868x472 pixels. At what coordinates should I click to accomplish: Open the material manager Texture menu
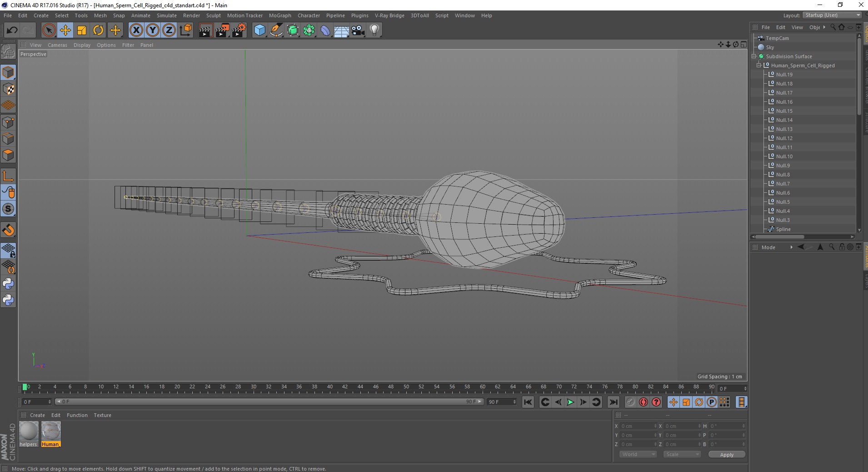click(102, 415)
